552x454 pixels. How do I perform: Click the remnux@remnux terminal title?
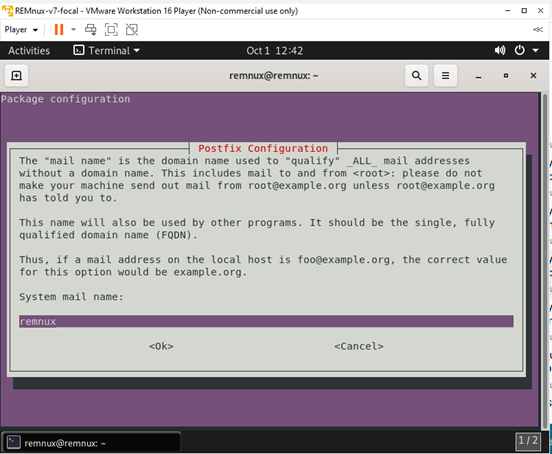pos(274,76)
